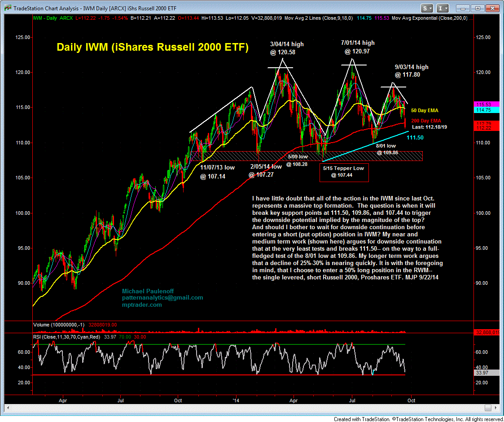The image size is (504, 422).
Task: Click the '3/04/14 high @ 120.58' annotation
Action: click(x=287, y=48)
